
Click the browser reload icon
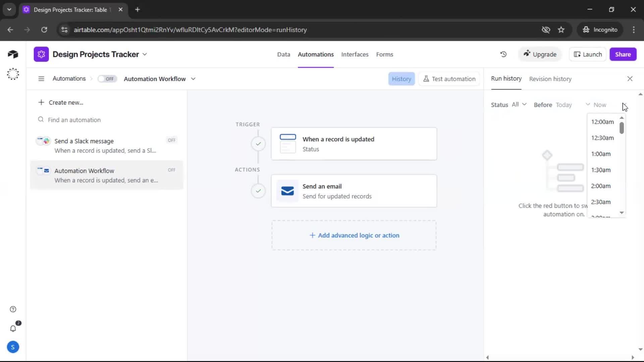(x=44, y=29)
